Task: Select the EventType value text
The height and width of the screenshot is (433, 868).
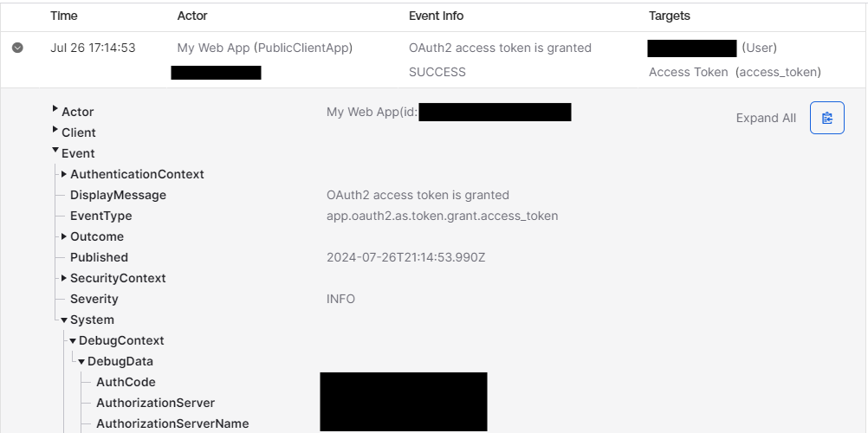Action: [442, 216]
